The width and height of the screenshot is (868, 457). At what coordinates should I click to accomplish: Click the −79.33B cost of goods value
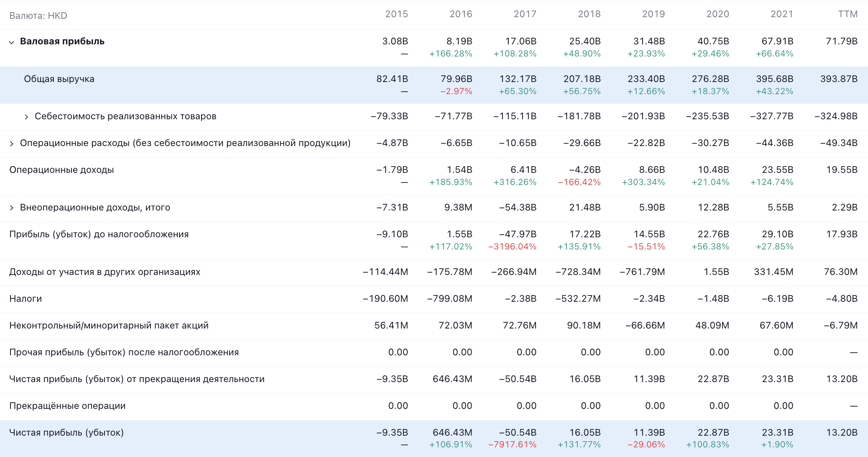[x=389, y=116]
